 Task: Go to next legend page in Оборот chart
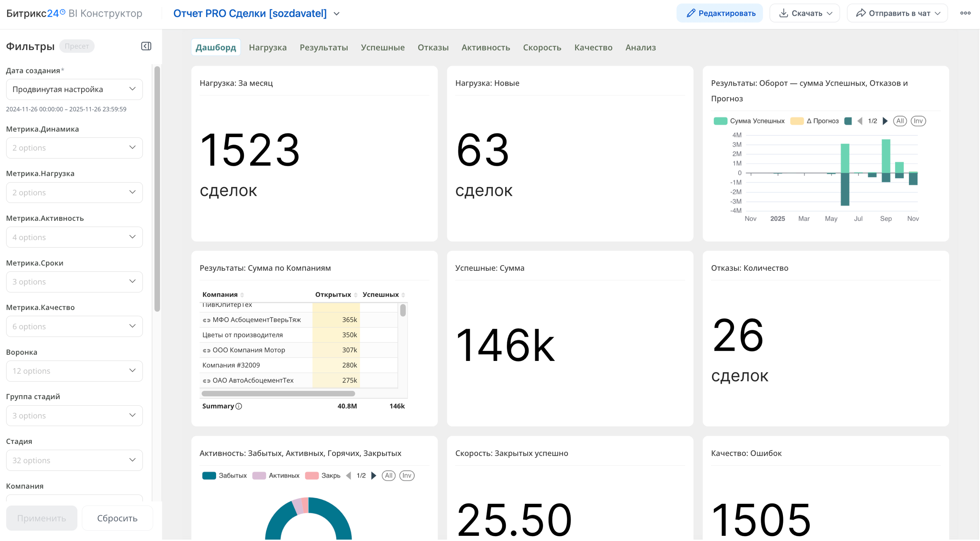885,121
